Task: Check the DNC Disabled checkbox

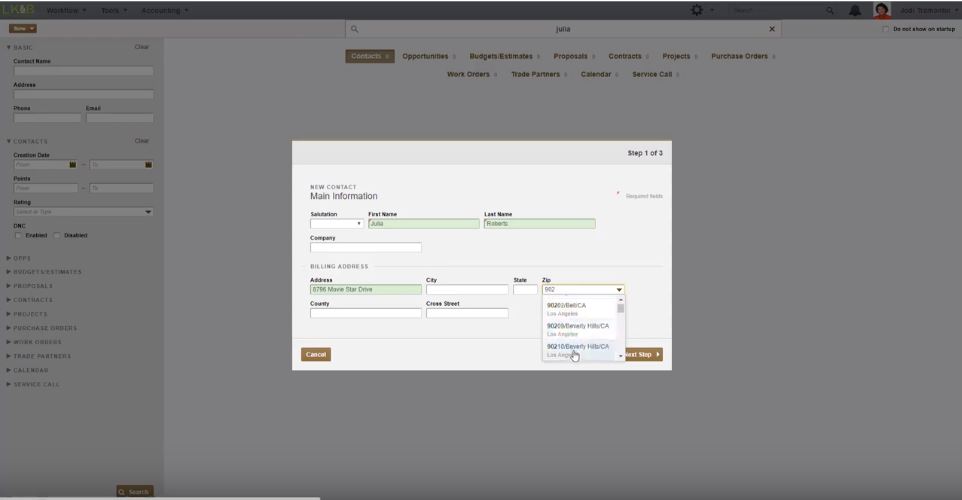Action: click(x=56, y=235)
